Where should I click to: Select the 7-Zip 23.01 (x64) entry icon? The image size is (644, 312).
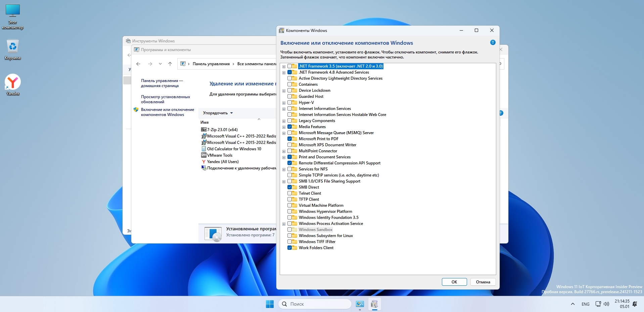[203, 129]
